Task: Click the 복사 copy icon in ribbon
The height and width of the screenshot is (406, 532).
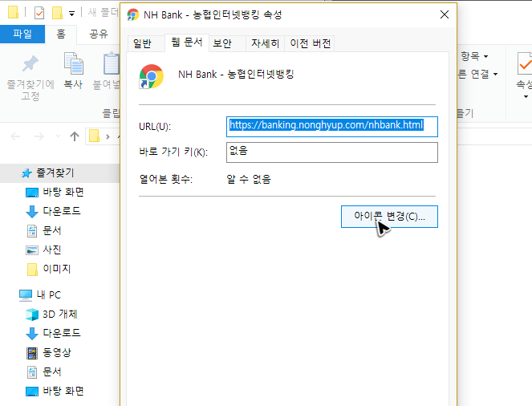Action: click(74, 63)
